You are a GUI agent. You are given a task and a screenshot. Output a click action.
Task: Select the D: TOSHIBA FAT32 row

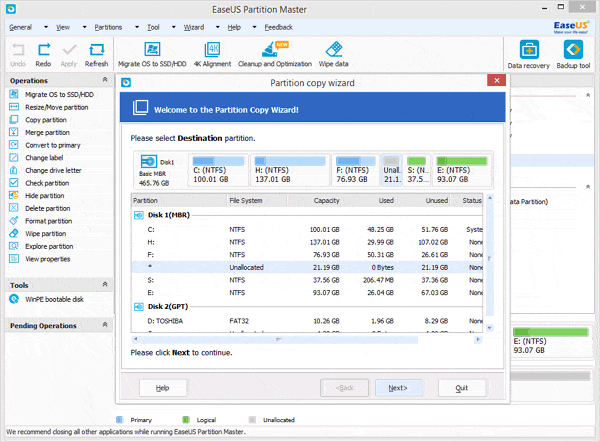click(x=307, y=321)
